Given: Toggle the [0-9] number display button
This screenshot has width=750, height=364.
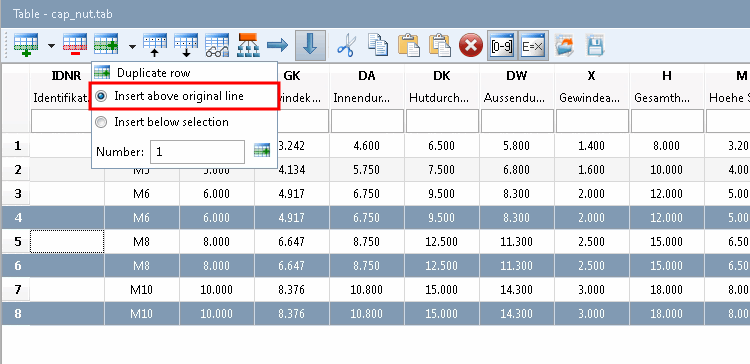Looking at the screenshot, I should (x=502, y=46).
